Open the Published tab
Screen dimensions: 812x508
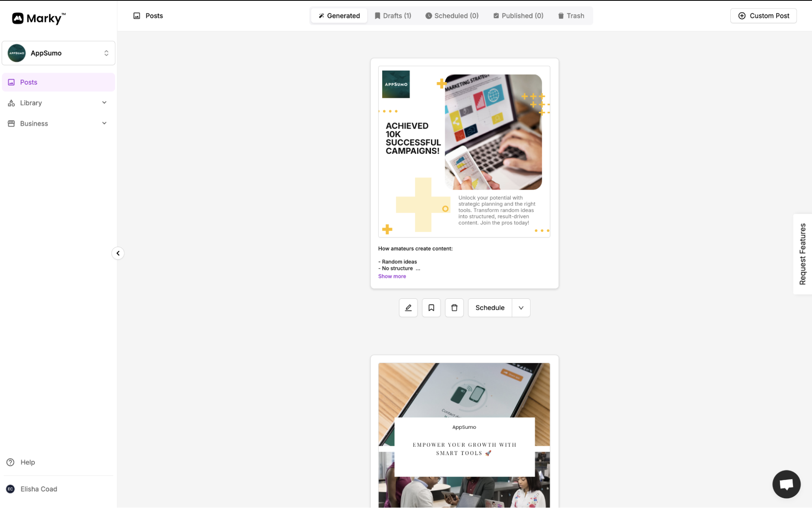[x=518, y=16]
